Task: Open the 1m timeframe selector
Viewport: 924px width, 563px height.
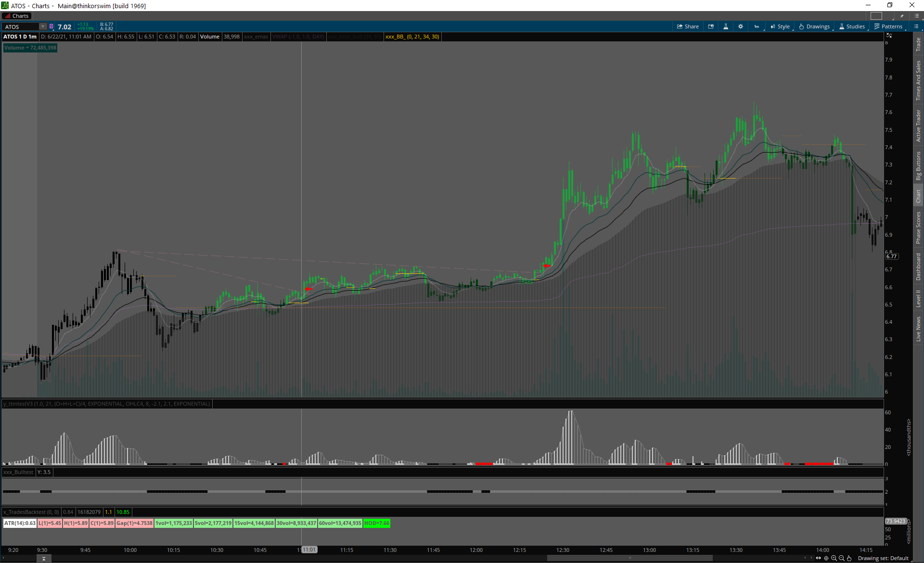Action: tap(757, 26)
